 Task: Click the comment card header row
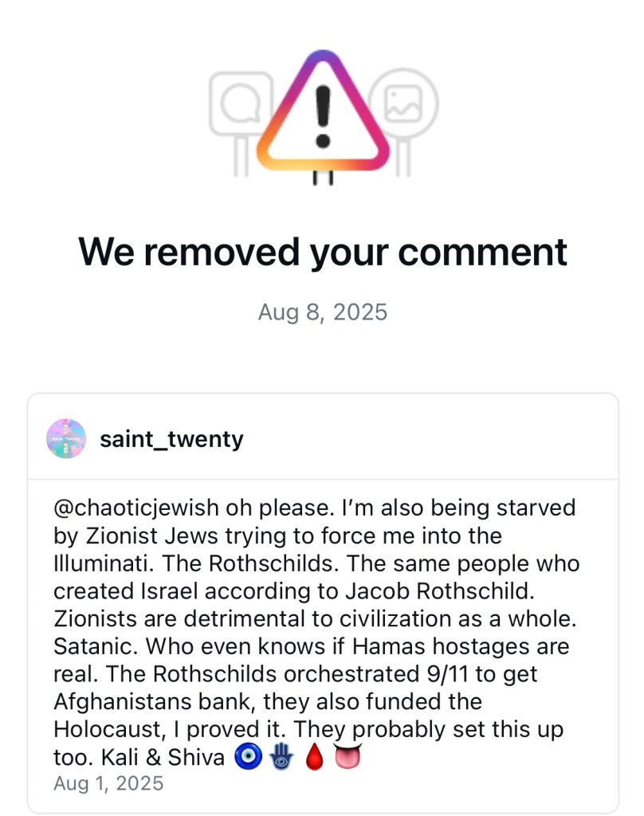322,438
